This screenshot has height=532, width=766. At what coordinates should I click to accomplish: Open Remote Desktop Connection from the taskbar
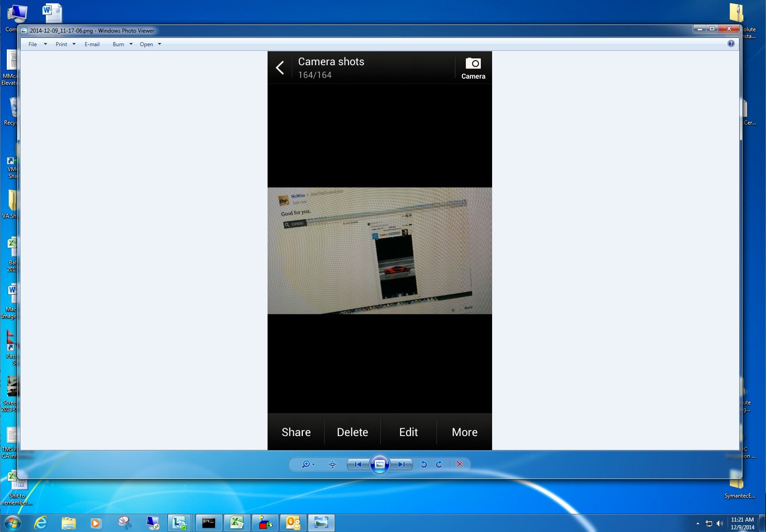click(x=153, y=523)
